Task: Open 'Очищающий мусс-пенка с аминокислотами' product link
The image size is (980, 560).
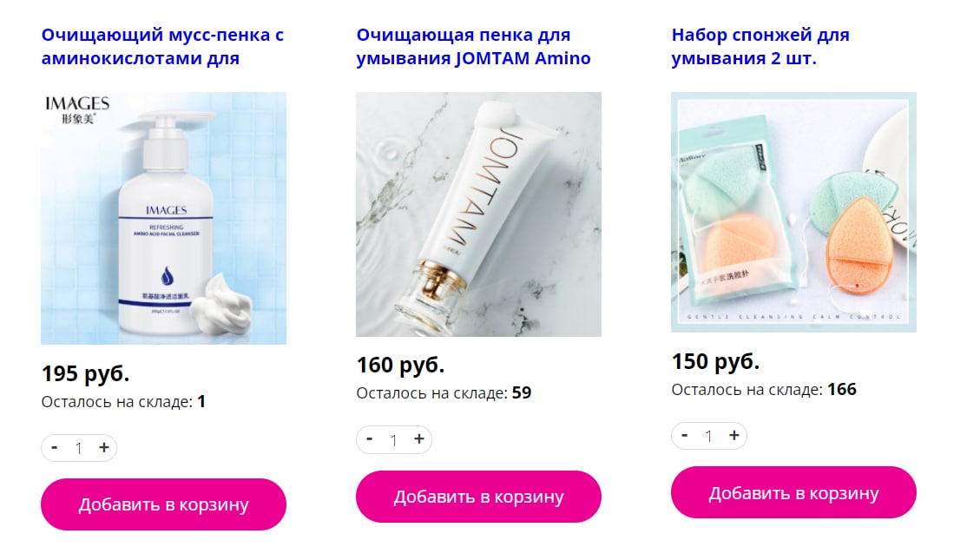Action: click(x=162, y=46)
